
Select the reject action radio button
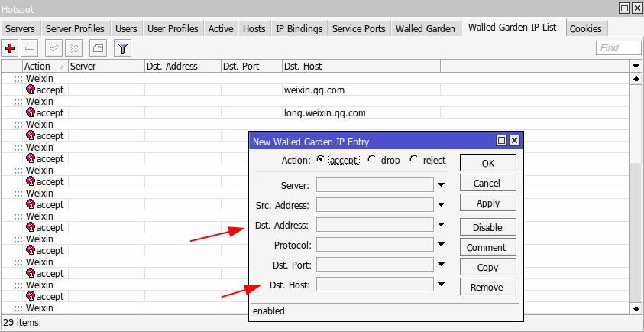click(414, 160)
